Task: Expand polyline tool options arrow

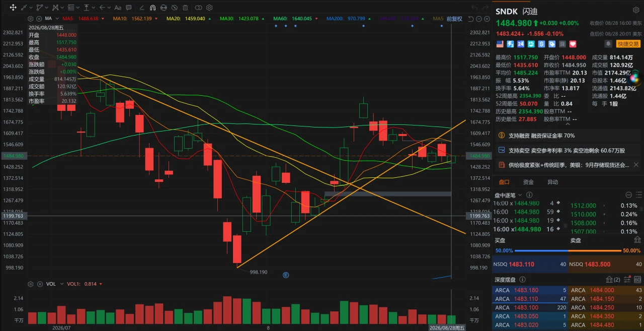Action: click(46, 8)
